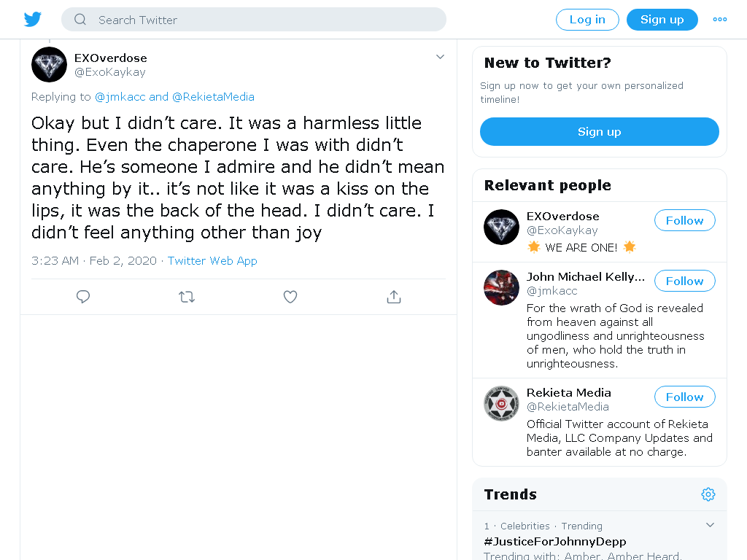
Task: Open the @jmkacc mention link
Action: click(120, 97)
